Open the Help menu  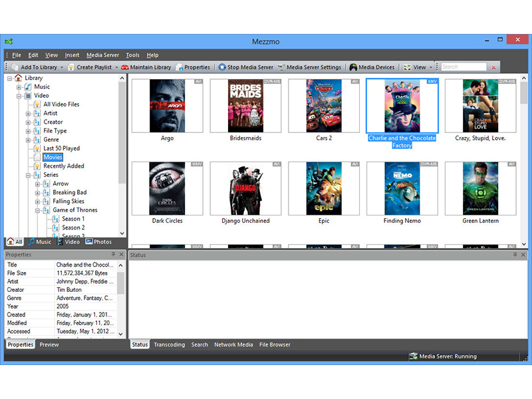pyautogui.click(x=152, y=55)
